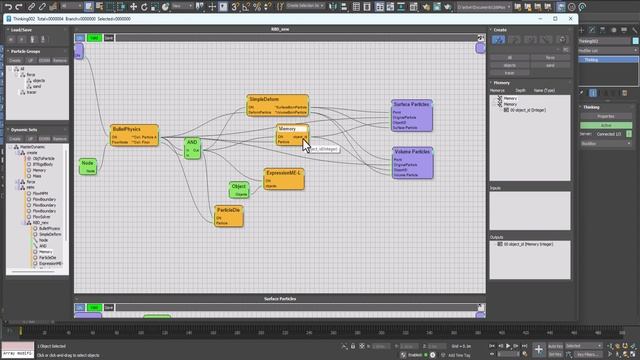Screen dimensions: 640x360
Task: Select the Link tool icon
Action: click(x=31, y=7)
